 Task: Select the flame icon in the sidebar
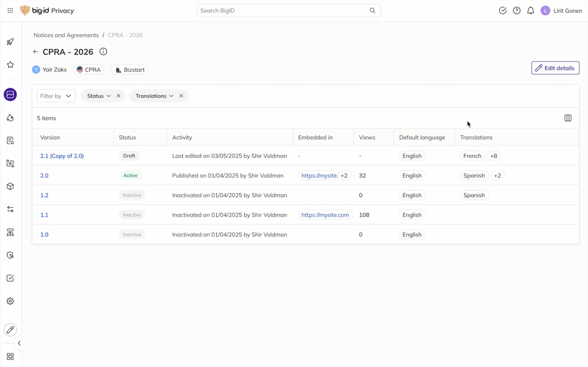(10, 118)
